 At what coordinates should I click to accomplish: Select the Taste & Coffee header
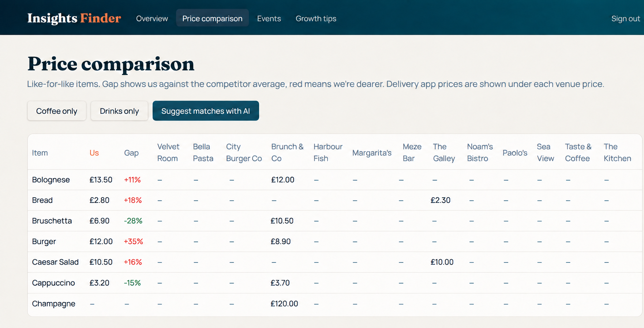[578, 152]
